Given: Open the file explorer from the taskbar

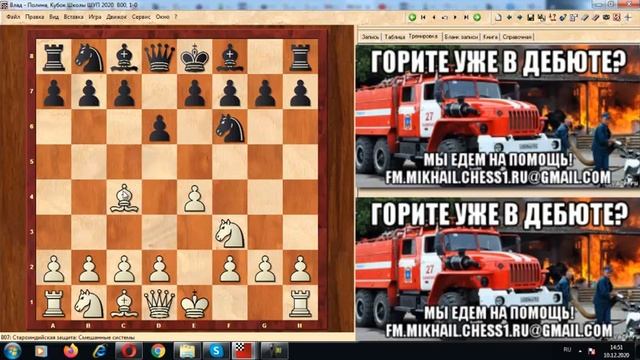Looking at the screenshot, I should pos(187,351).
